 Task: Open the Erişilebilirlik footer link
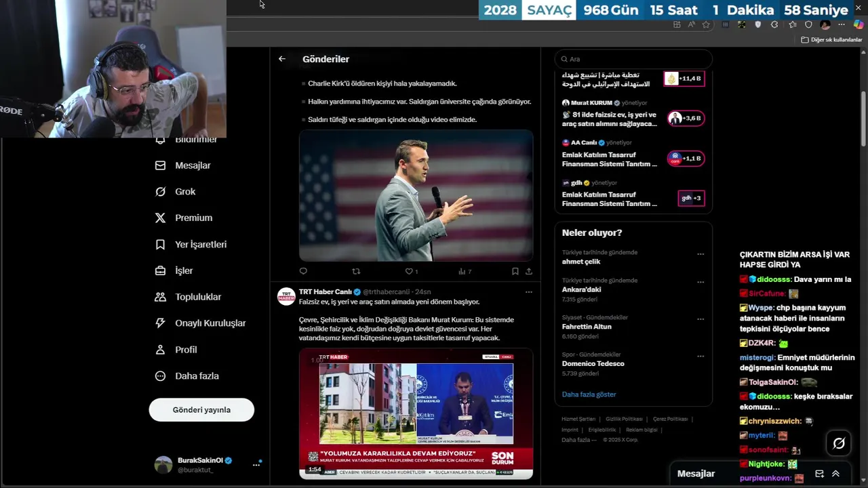pyautogui.click(x=602, y=430)
